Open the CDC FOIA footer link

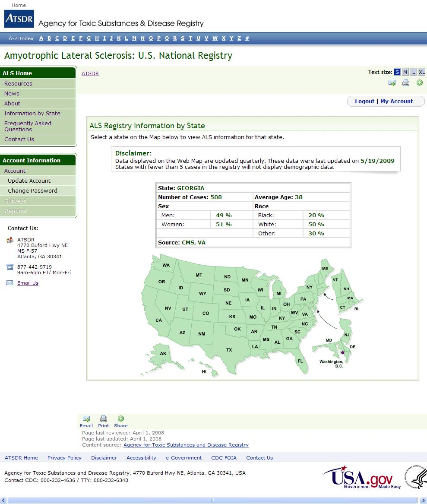(x=224, y=458)
